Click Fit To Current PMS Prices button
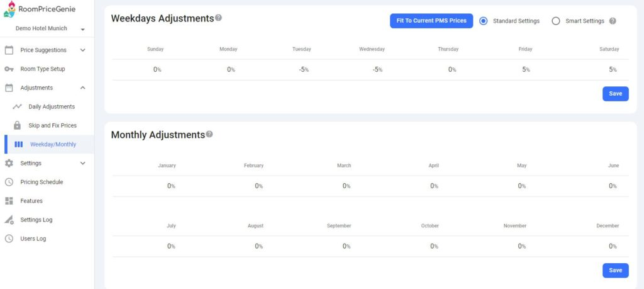 point(431,21)
